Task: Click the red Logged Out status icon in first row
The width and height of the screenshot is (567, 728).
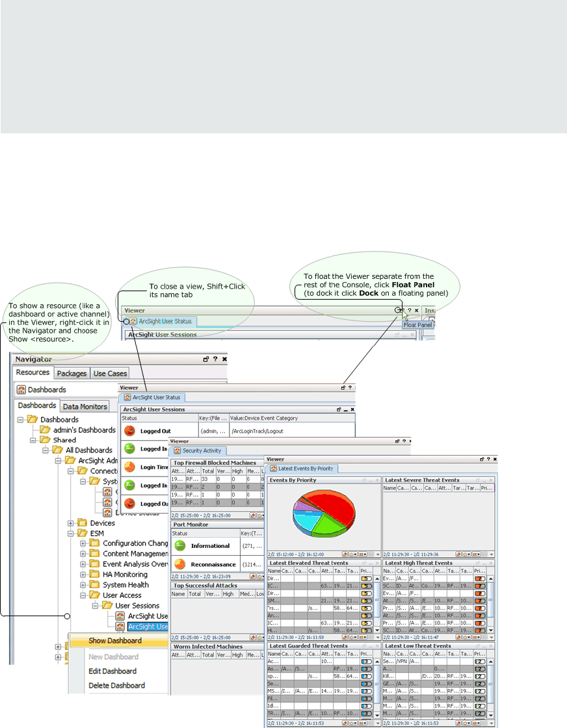Action: 129,430
